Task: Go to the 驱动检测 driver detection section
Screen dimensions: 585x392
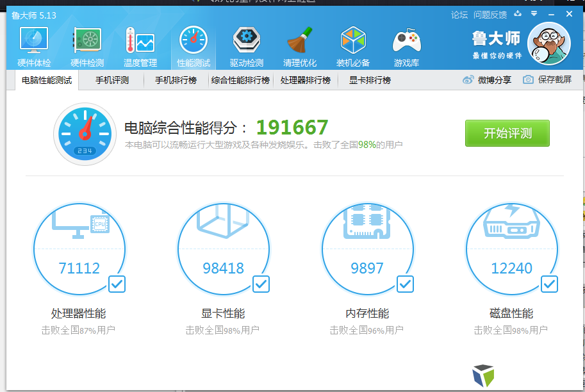Action: pyautogui.click(x=246, y=47)
